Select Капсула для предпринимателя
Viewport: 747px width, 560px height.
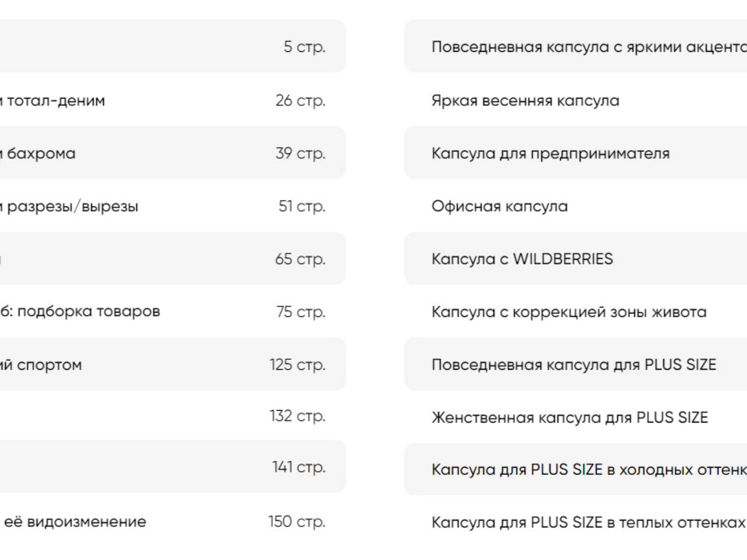pyautogui.click(x=550, y=153)
